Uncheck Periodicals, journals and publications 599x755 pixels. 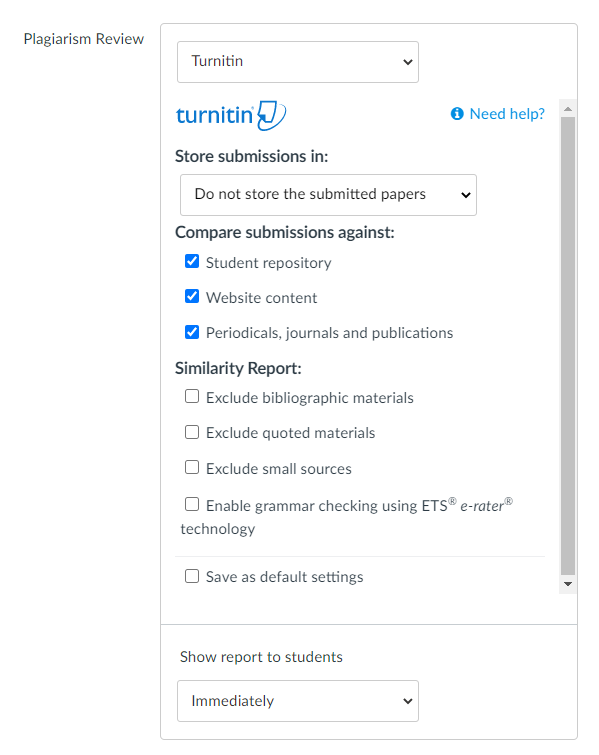point(192,332)
